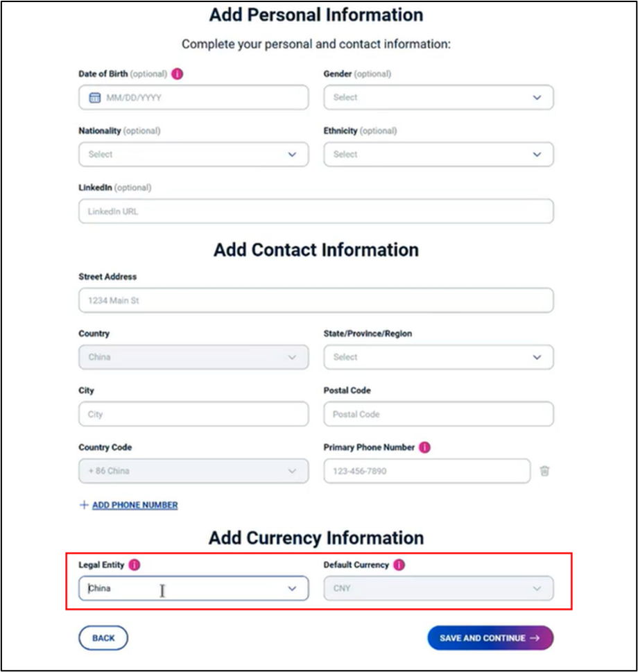This screenshot has height=672, width=638.
Task: Focus the LinkedIn URL input field
Action: (x=316, y=212)
